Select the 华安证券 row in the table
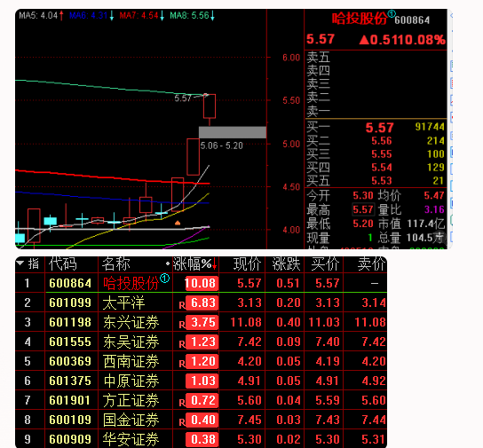This screenshot has height=448, width=483. click(201, 439)
